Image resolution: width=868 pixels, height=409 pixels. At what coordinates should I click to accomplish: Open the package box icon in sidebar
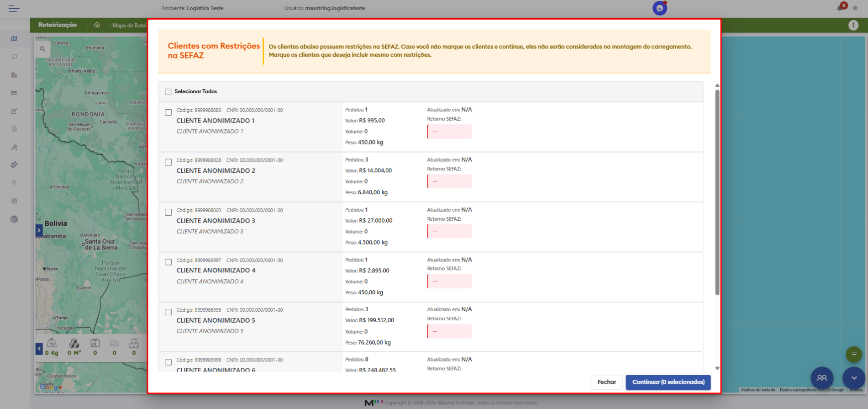(14, 219)
